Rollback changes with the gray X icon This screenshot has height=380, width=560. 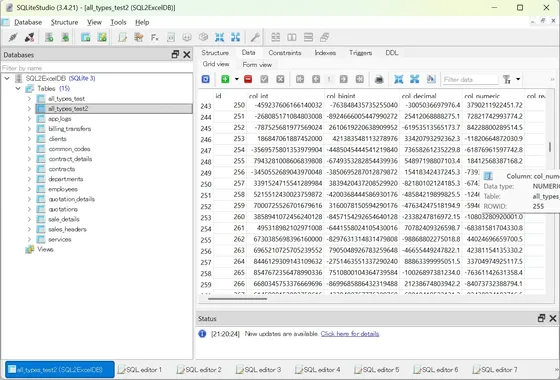[x=280, y=79]
